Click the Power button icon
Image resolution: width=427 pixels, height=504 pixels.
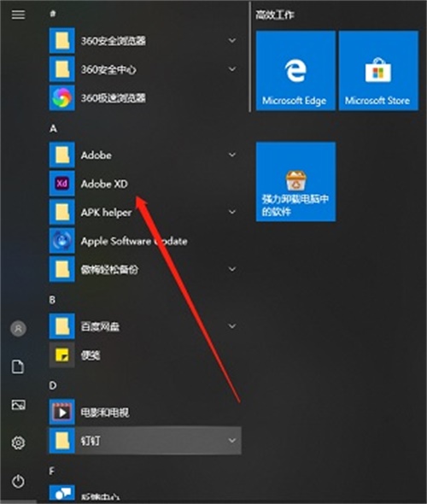pos(18,481)
